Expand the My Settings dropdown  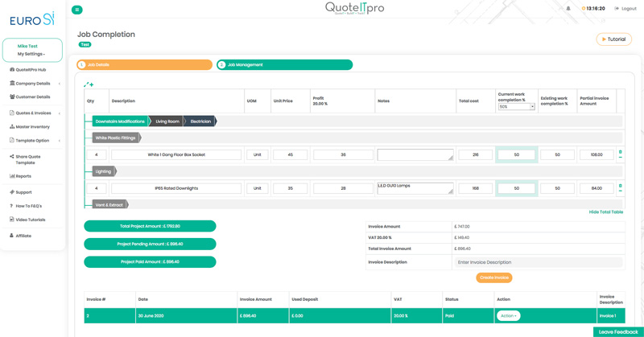pos(31,54)
